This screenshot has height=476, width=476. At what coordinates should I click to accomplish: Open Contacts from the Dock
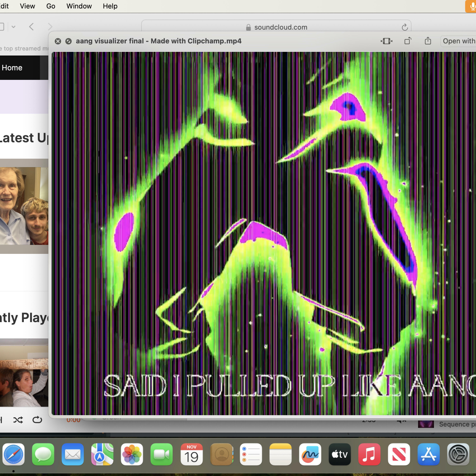221,454
